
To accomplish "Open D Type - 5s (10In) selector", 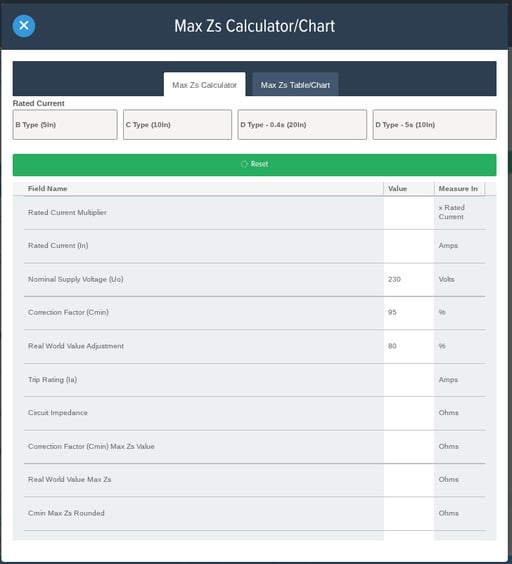I will [x=435, y=125].
